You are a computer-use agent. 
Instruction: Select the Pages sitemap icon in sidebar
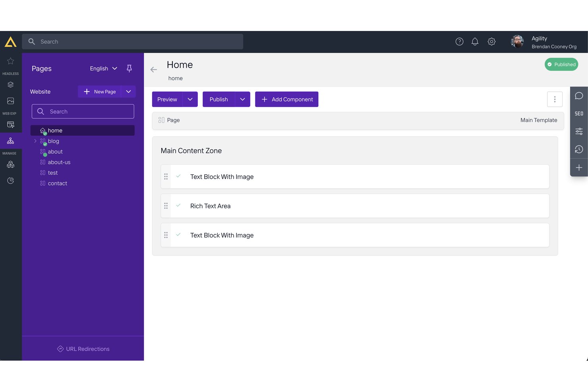(11, 141)
